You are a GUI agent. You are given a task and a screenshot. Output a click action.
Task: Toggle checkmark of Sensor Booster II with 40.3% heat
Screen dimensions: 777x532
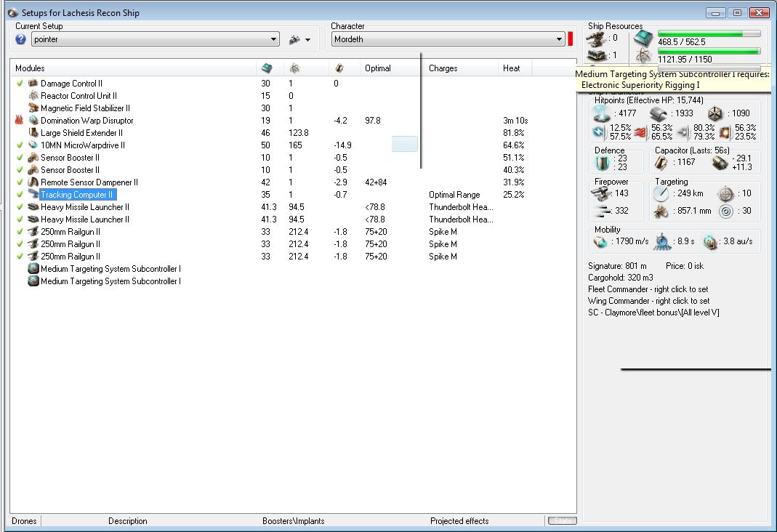(20, 169)
